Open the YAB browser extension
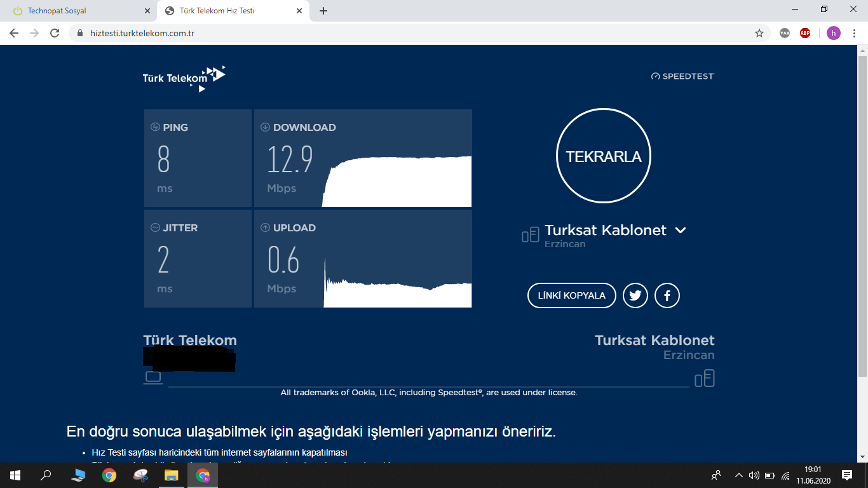Screen dimensions: 868x488 tap(785, 33)
